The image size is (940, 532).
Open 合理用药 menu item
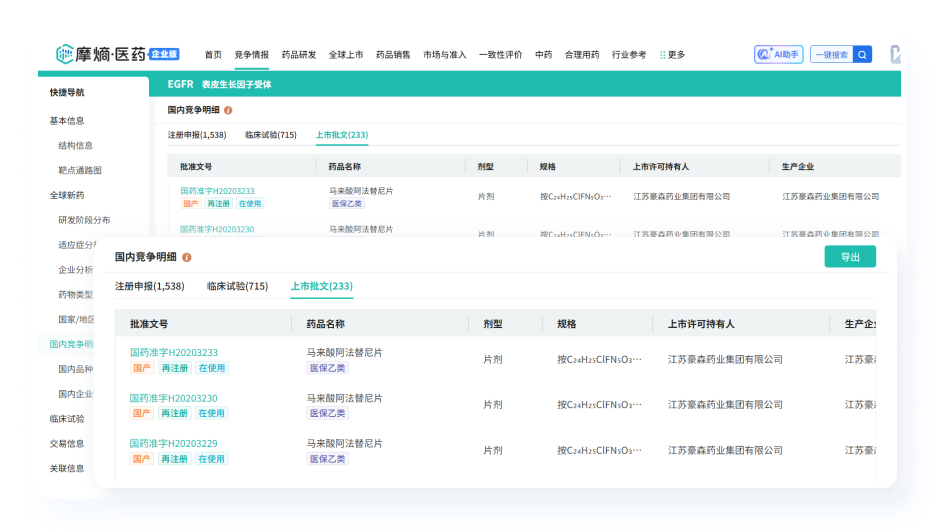(x=582, y=55)
